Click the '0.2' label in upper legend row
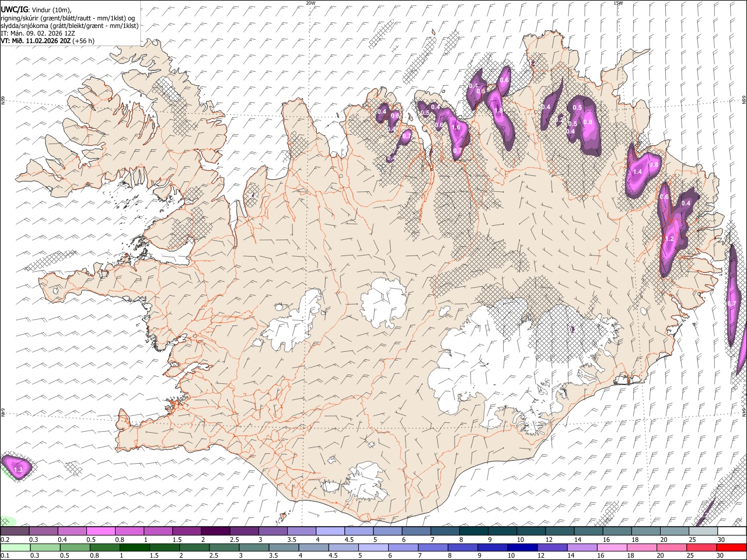 [x=5, y=540]
